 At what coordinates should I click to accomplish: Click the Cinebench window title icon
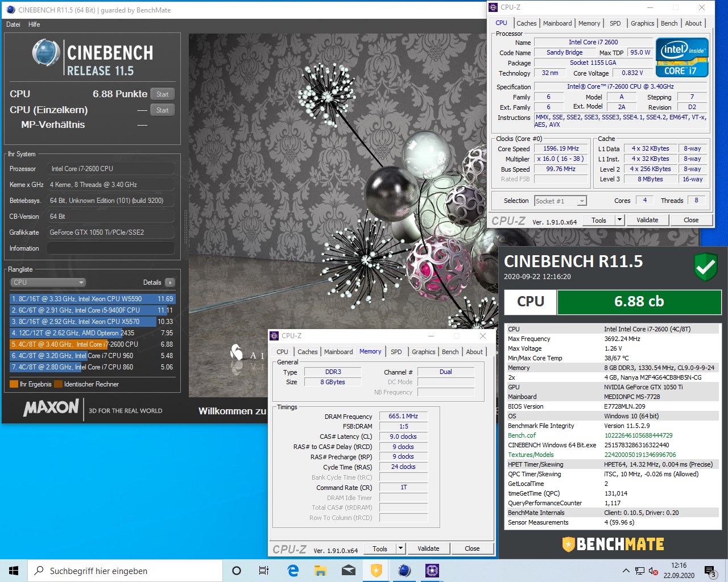coord(10,10)
